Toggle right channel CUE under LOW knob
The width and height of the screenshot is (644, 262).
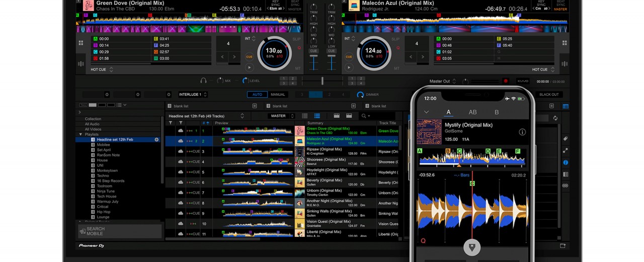click(331, 51)
